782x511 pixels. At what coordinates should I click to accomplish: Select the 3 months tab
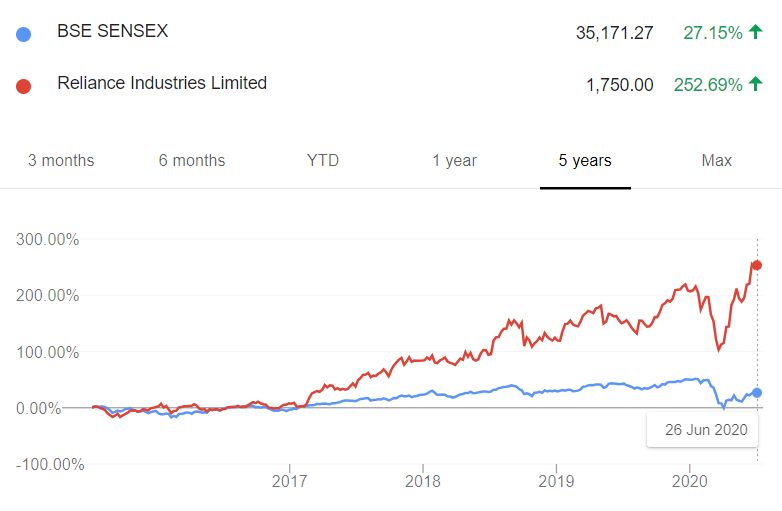[x=61, y=161]
